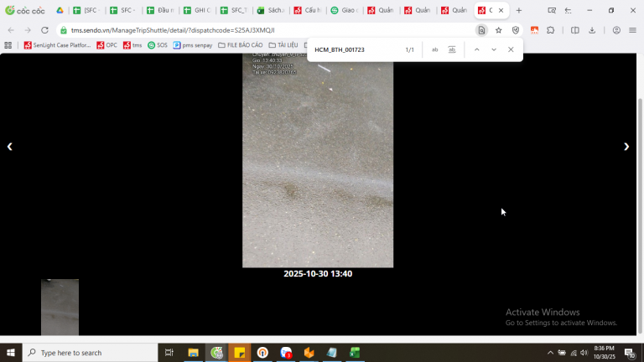Switch to the 'SFC_T' spreadsheet tab
The width and height of the screenshot is (644, 362).
point(234,10)
